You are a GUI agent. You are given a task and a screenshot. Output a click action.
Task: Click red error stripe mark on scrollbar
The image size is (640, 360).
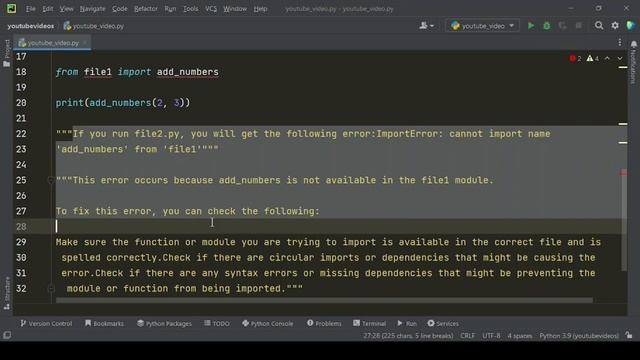(623, 173)
